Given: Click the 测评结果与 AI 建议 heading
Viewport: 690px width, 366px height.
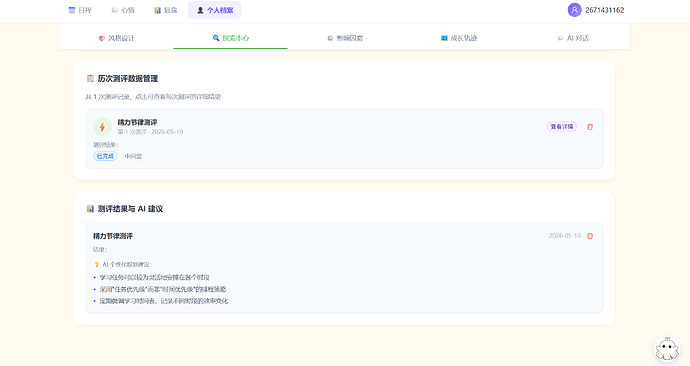Looking at the screenshot, I should tap(130, 209).
